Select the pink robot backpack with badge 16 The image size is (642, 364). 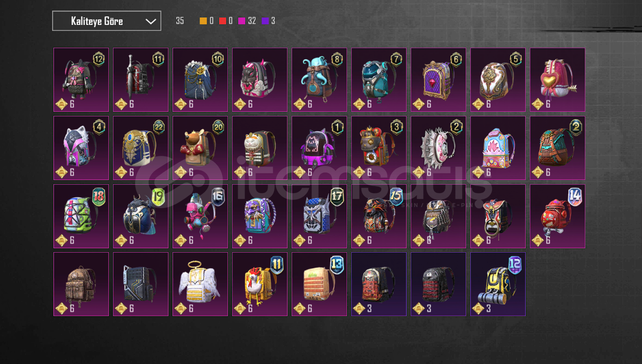[x=200, y=216]
